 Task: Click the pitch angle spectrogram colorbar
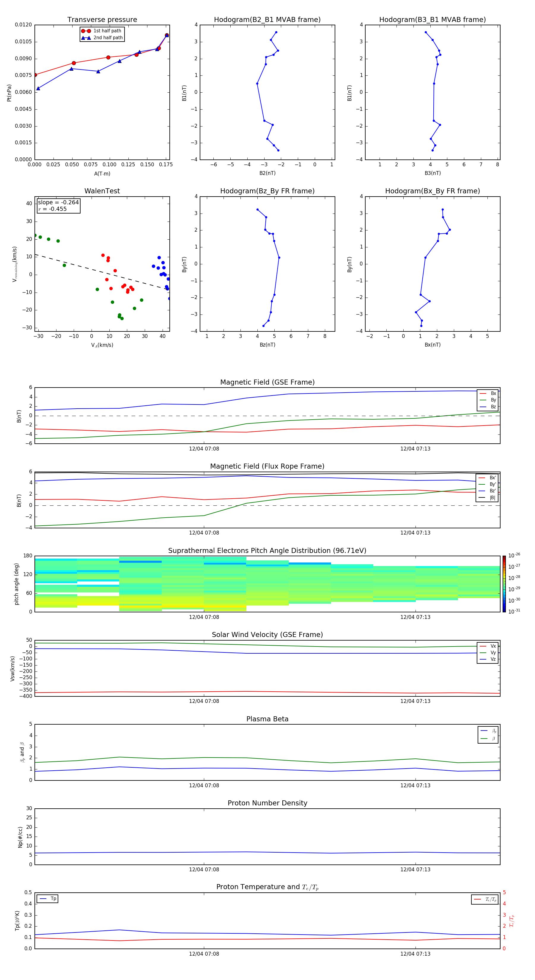(x=504, y=584)
